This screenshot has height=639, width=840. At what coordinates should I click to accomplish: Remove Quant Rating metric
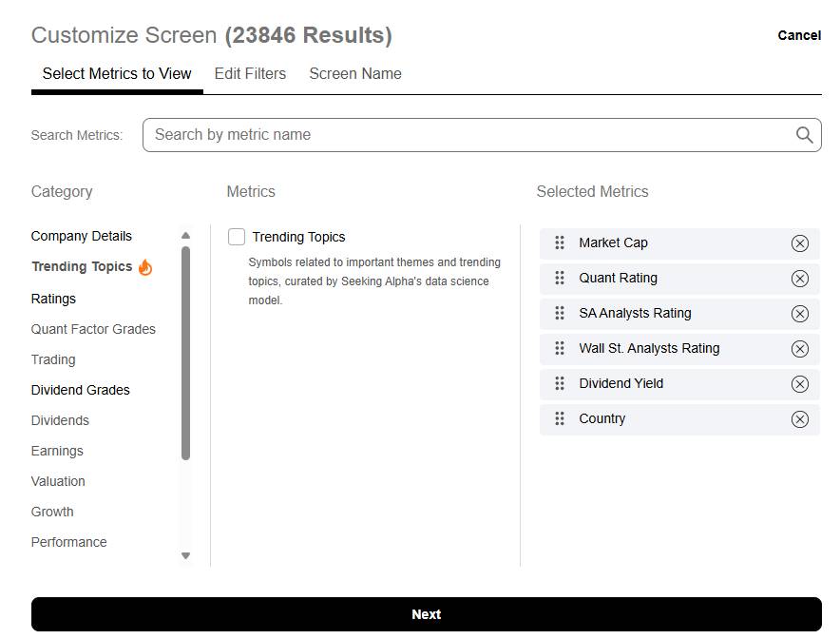pos(799,279)
